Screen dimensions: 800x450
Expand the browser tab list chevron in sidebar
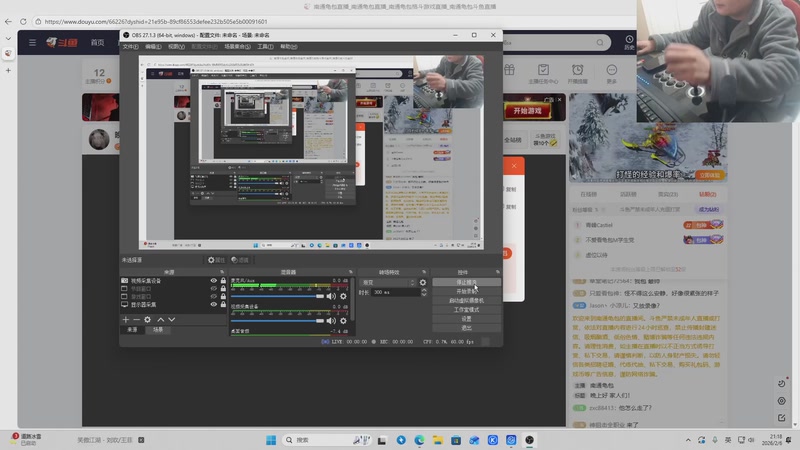click(x=8, y=38)
